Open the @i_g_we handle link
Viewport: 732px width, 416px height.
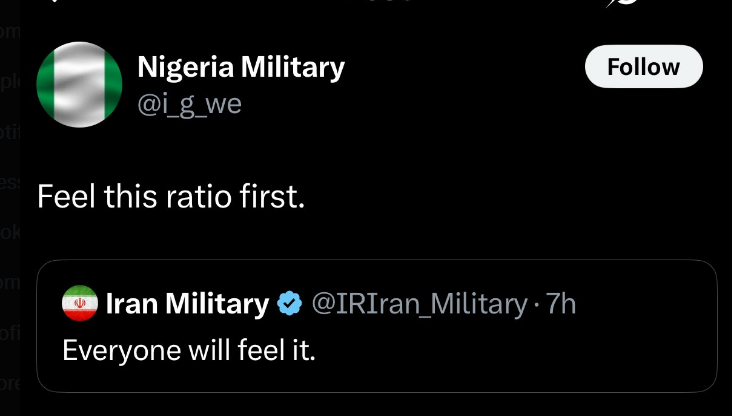[x=189, y=104]
